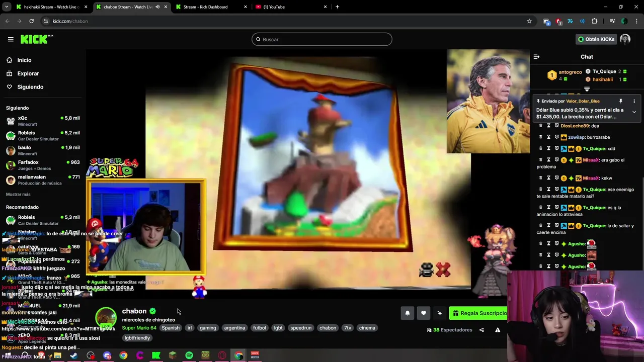Open the Super Mario 64 category link
The width and height of the screenshot is (644, 362).
[139, 328]
